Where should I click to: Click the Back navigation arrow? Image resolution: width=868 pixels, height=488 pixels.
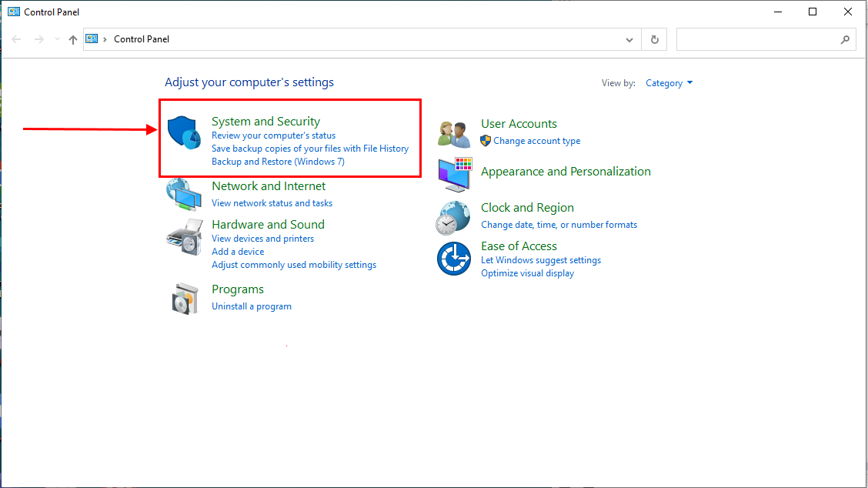17,39
